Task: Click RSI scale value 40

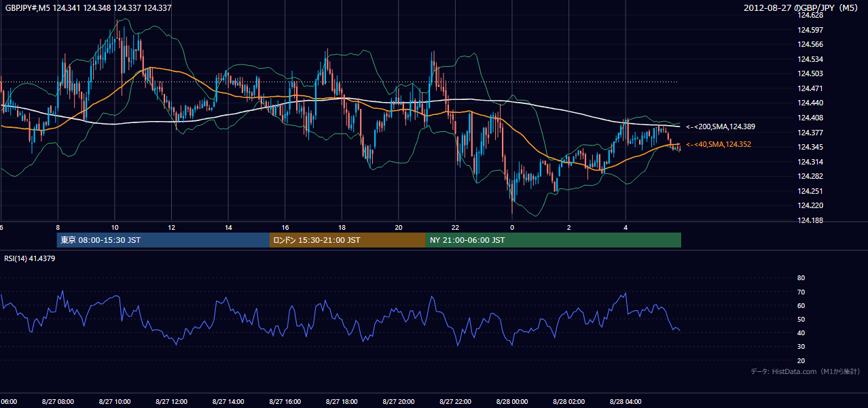Action: [x=801, y=333]
